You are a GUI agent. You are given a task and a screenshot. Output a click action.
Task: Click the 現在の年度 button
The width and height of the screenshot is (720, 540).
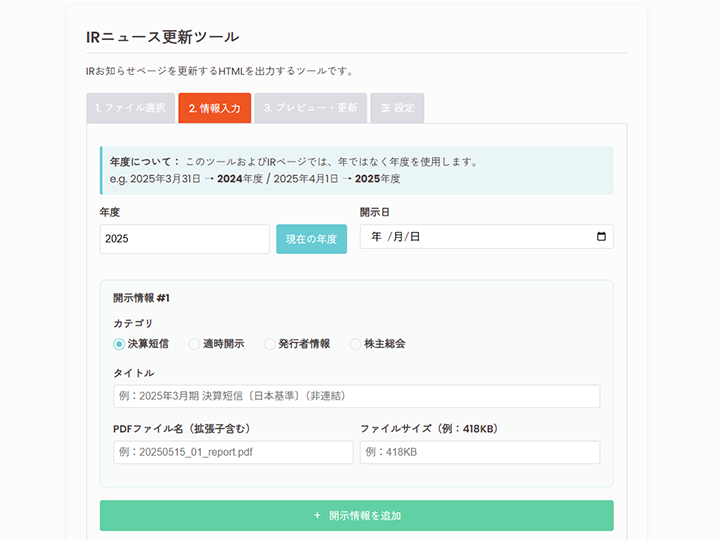(x=311, y=239)
